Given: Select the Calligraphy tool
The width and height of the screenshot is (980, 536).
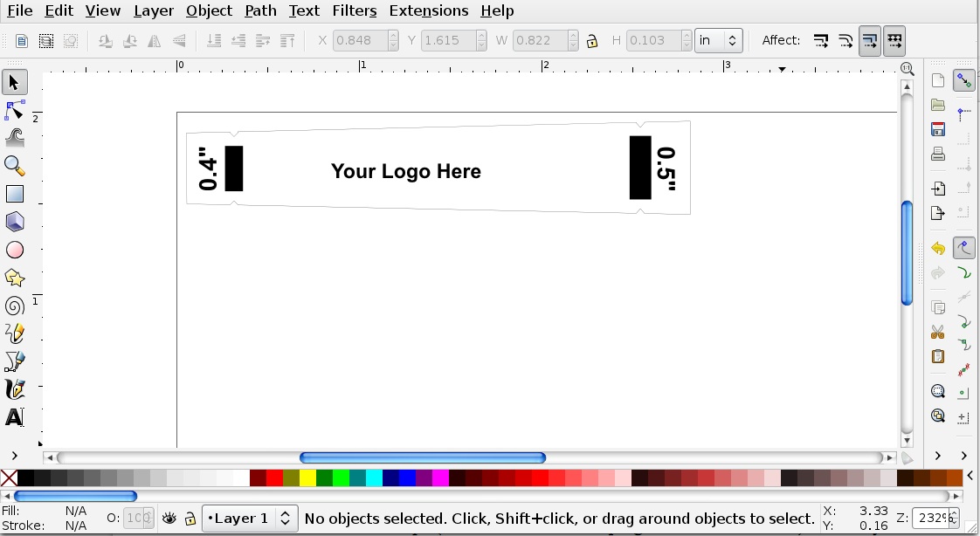Looking at the screenshot, I should [14, 389].
